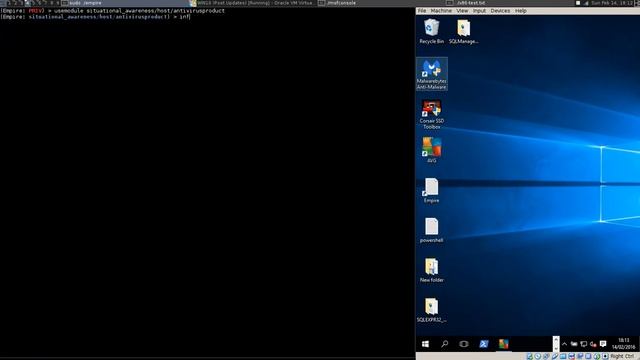
Task: Open the volume tray icon
Action: pyautogui.click(x=593, y=344)
